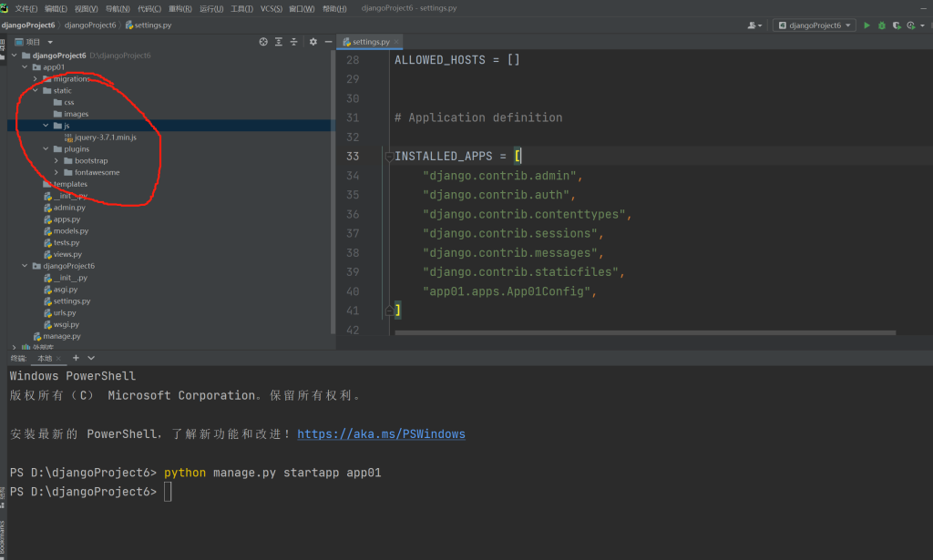Screen dimensions: 933x560
Task: Click the locate-in-project target icon
Action: tap(263, 42)
